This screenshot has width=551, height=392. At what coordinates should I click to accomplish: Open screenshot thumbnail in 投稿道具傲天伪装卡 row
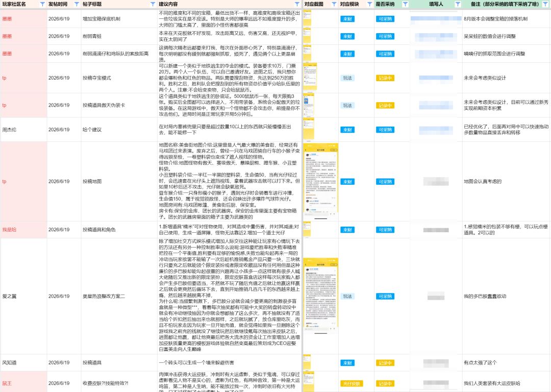coord(309,105)
